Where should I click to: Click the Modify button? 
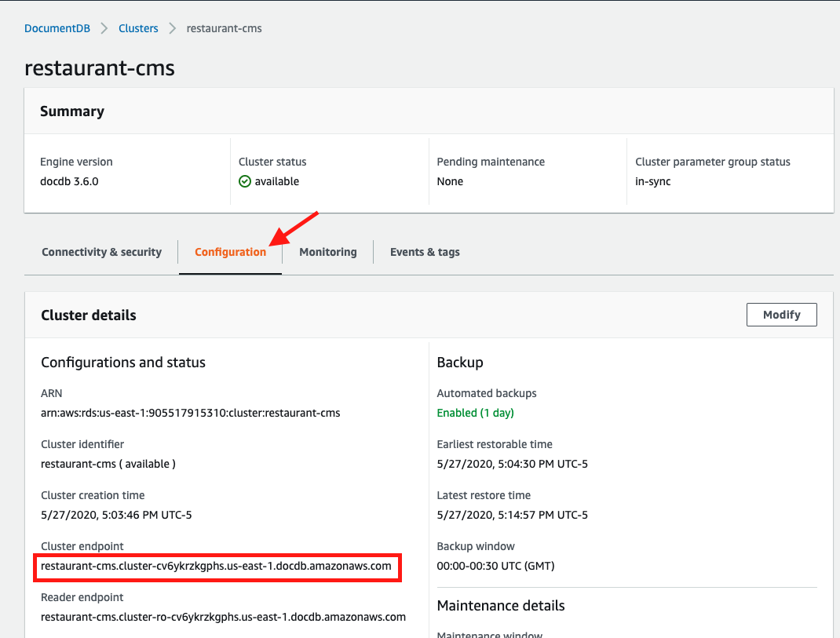coord(782,315)
